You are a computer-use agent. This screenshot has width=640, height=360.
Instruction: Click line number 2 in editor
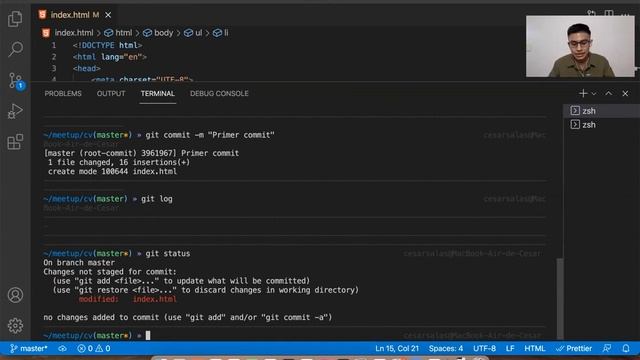tap(53, 57)
